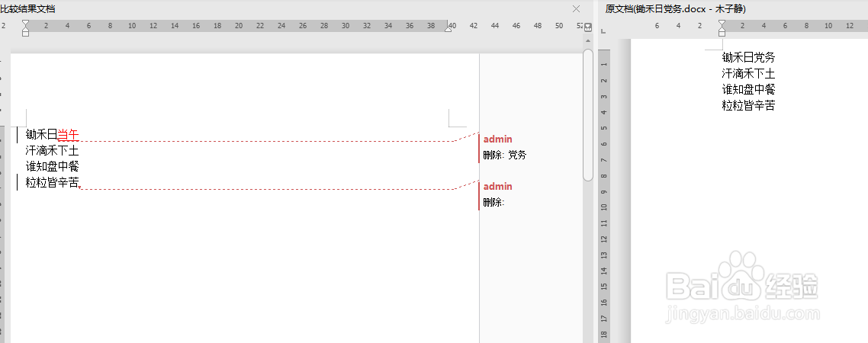Click line 汗滴禾下土 in comparison document
The width and height of the screenshot is (868, 343).
pyautogui.click(x=53, y=150)
